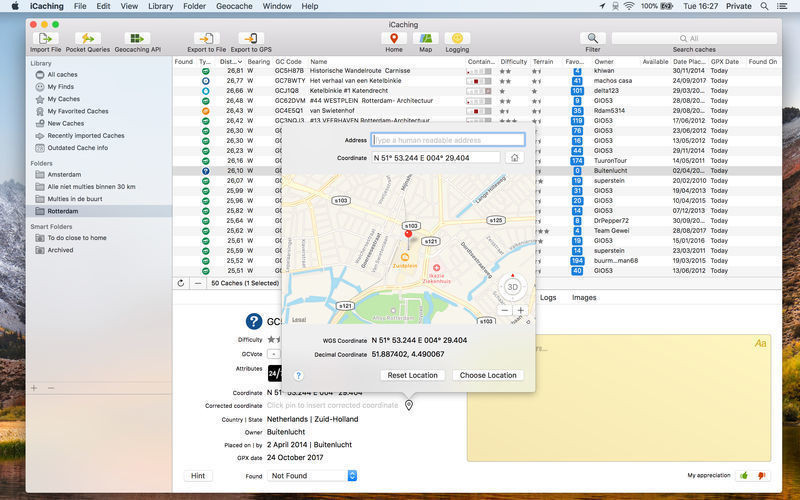Image resolution: width=800 pixels, height=500 pixels.
Task: Select row Ketelbinkie #1 Katendrecht
Action: click(x=477, y=91)
